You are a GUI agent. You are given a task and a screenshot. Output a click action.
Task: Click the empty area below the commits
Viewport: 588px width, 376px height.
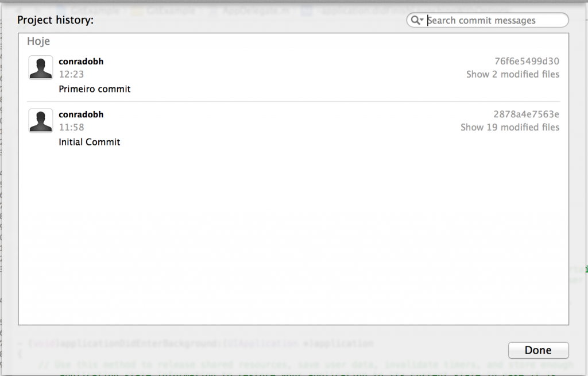click(293, 237)
